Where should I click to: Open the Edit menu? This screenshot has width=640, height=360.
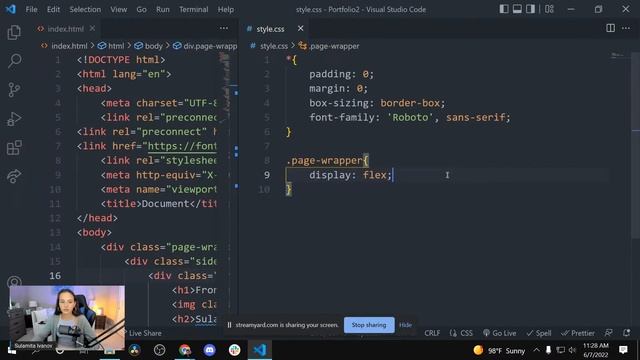click(53, 9)
